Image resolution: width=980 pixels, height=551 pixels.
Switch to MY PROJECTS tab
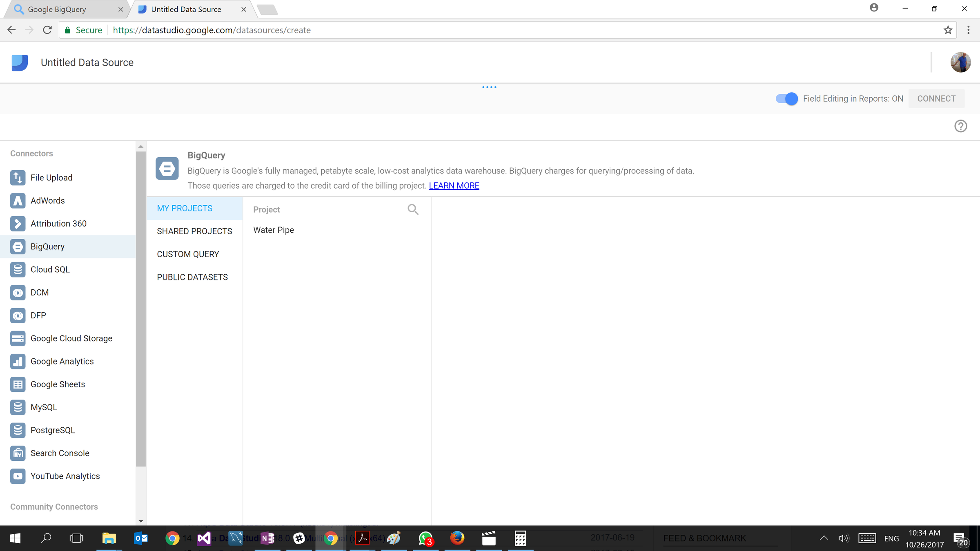(195, 209)
